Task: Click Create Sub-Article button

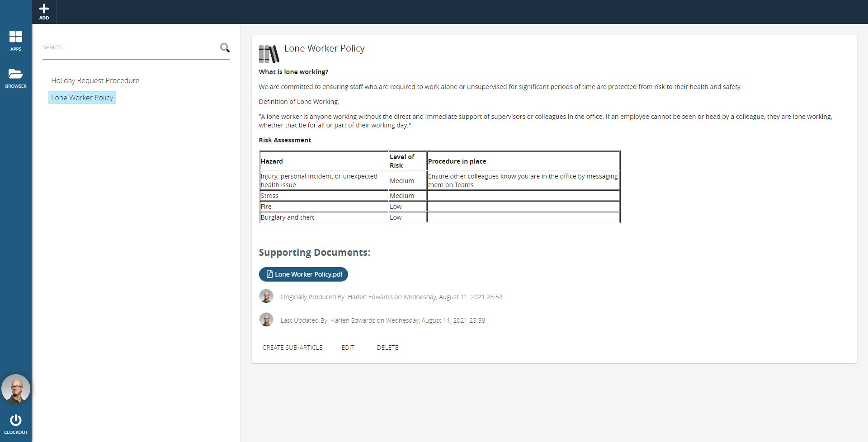Action: coord(292,348)
